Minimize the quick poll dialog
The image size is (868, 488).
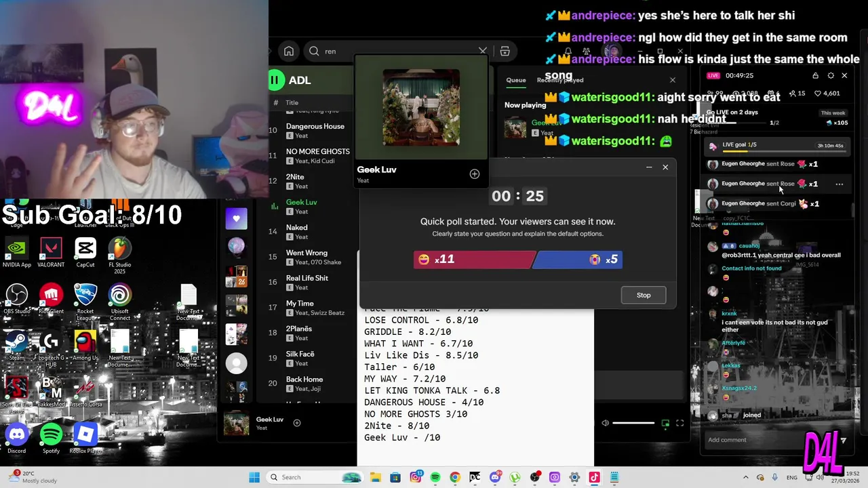649,167
